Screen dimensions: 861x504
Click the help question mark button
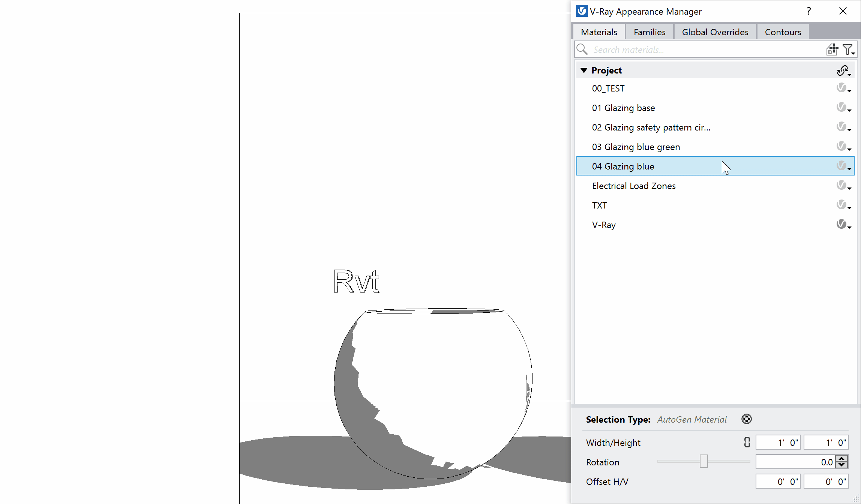[x=809, y=11]
